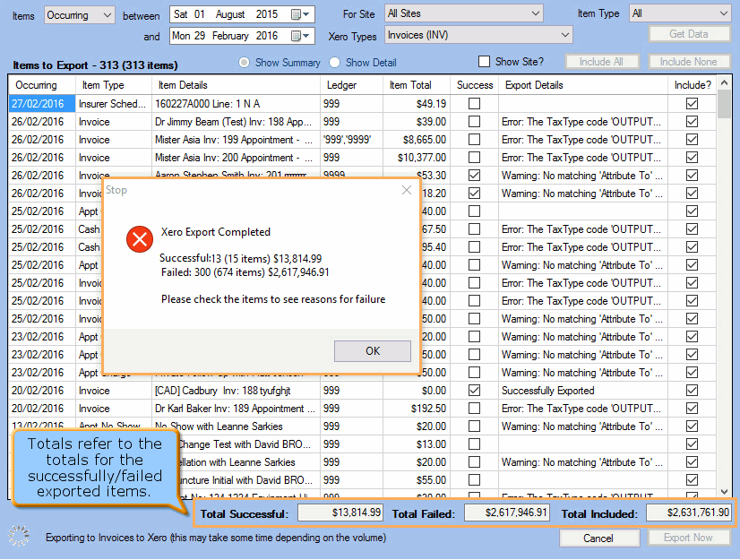Untick Include for Mister Asia Inv: 200

692,157
